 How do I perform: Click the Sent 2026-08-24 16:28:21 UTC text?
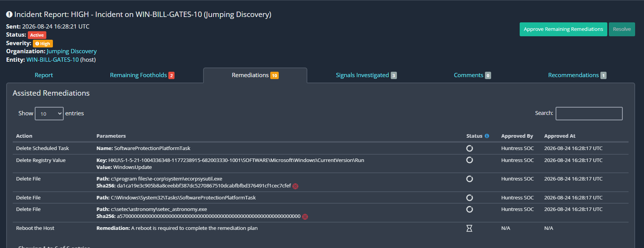point(48,26)
